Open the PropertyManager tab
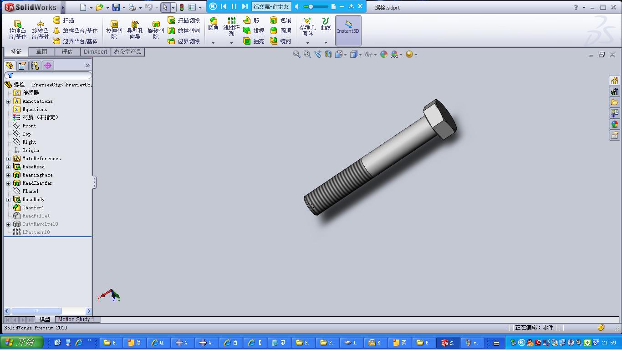This screenshot has height=364, width=622. (22, 66)
